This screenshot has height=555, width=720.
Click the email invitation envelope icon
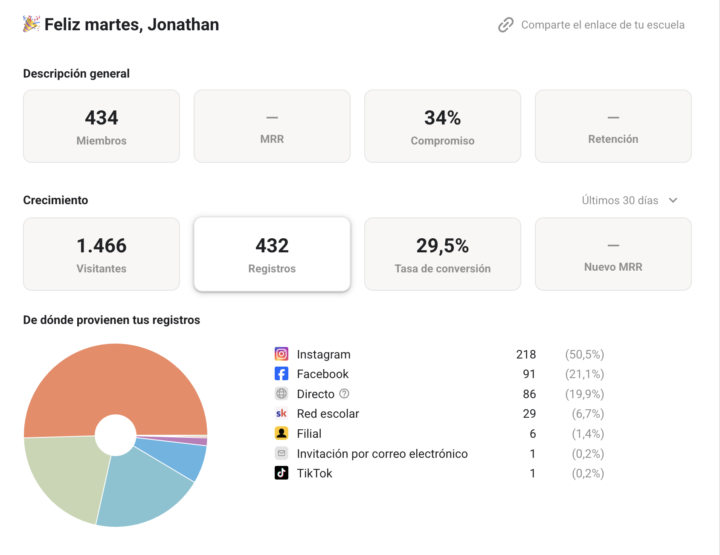[281, 454]
